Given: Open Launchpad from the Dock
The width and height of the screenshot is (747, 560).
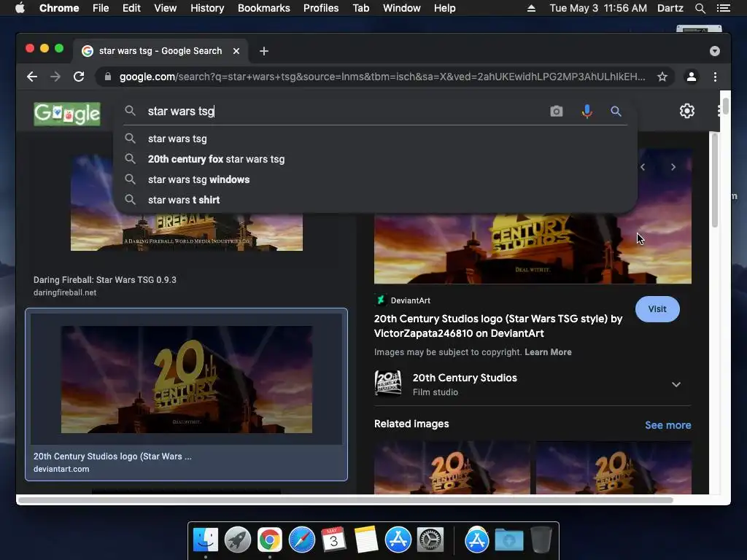Looking at the screenshot, I should point(238,540).
